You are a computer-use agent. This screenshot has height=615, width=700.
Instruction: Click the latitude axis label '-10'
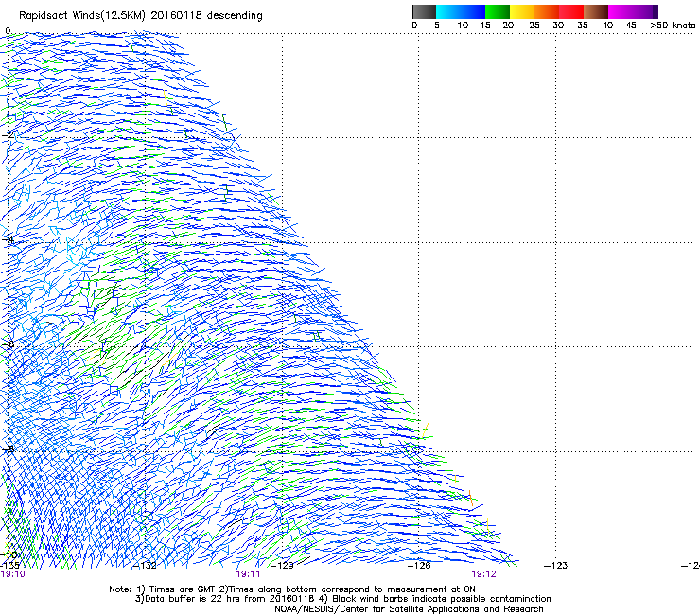[9, 554]
